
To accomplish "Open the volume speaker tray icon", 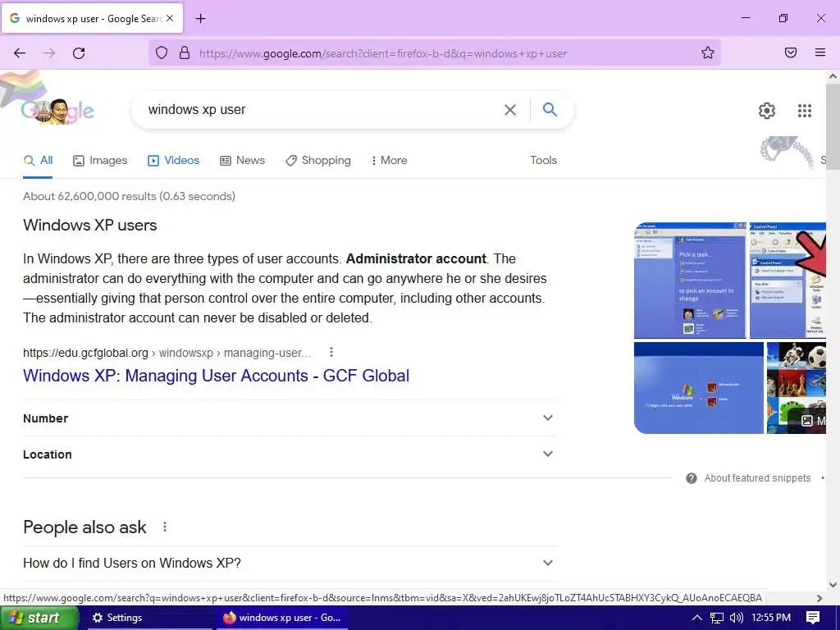I will click(x=736, y=618).
